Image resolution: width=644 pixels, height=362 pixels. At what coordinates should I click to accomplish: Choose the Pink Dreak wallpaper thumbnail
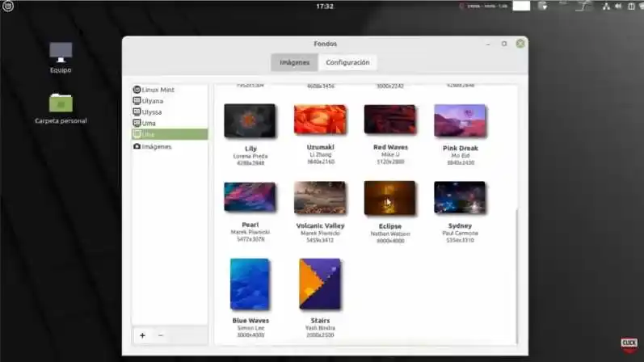click(460, 121)
